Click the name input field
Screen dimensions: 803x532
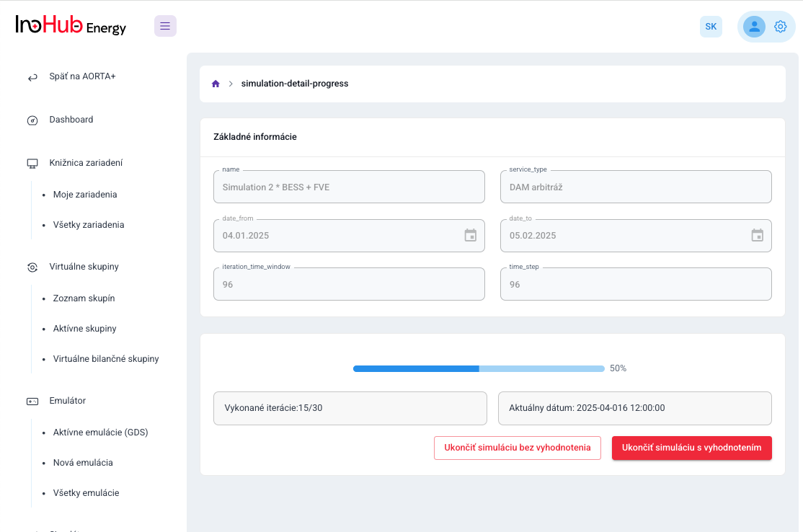349,186
